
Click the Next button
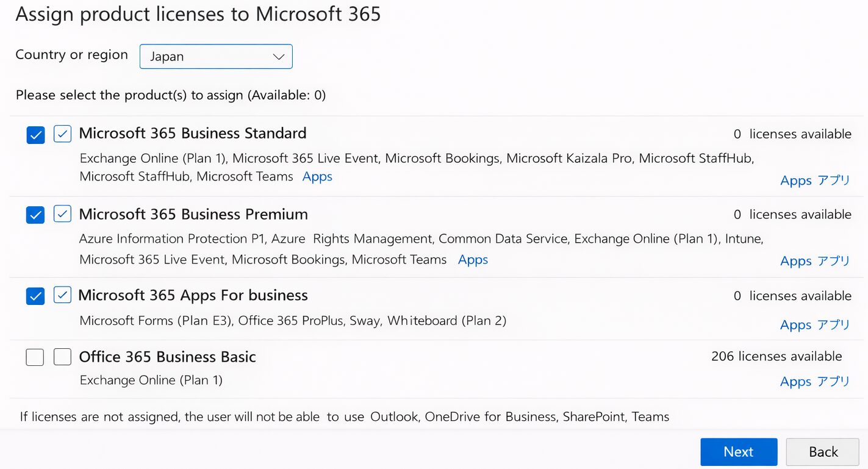point(738,452)
